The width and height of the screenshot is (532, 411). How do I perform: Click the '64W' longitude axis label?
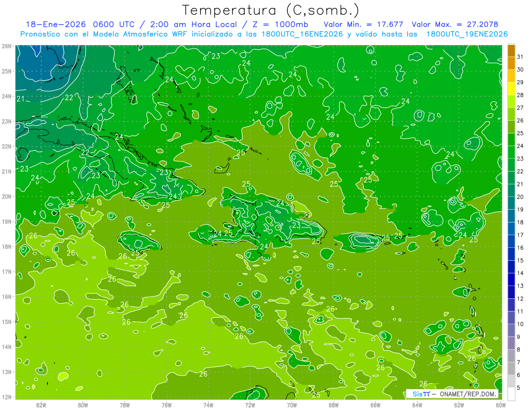click(417, 405)
